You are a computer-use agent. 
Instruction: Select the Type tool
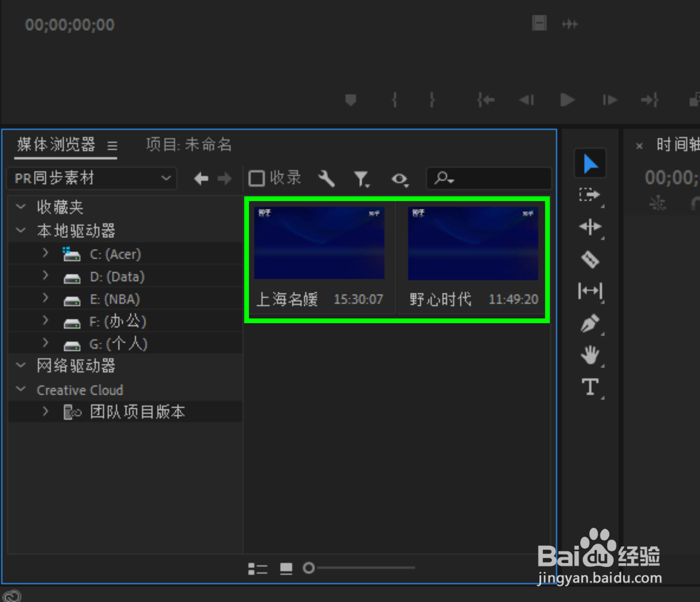coord(590,387)
